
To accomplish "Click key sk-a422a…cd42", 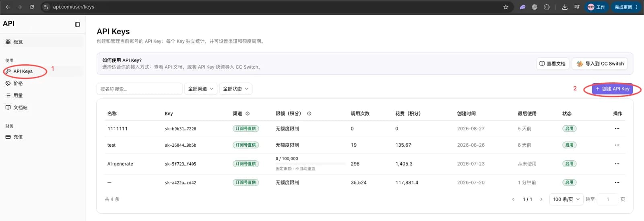I will point(180,183).
